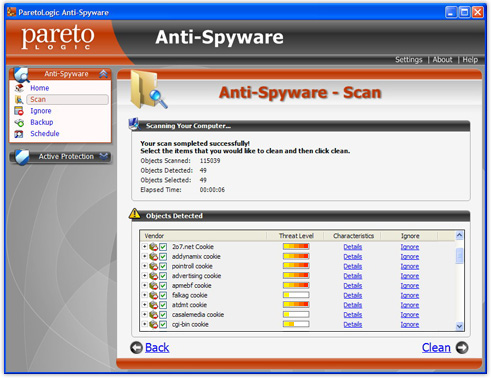
Task: Uncheck the addynamix cookie checkbox
Action: tap(163, 257)
